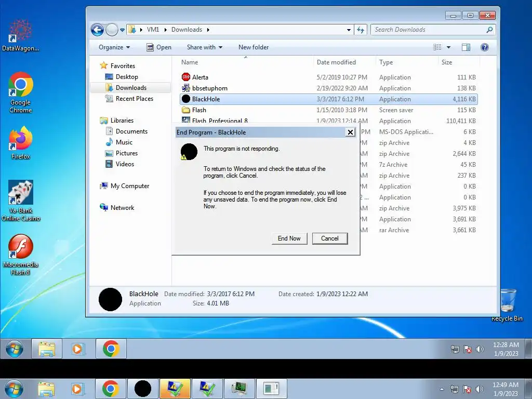Open the Documents library

[127, 131]
